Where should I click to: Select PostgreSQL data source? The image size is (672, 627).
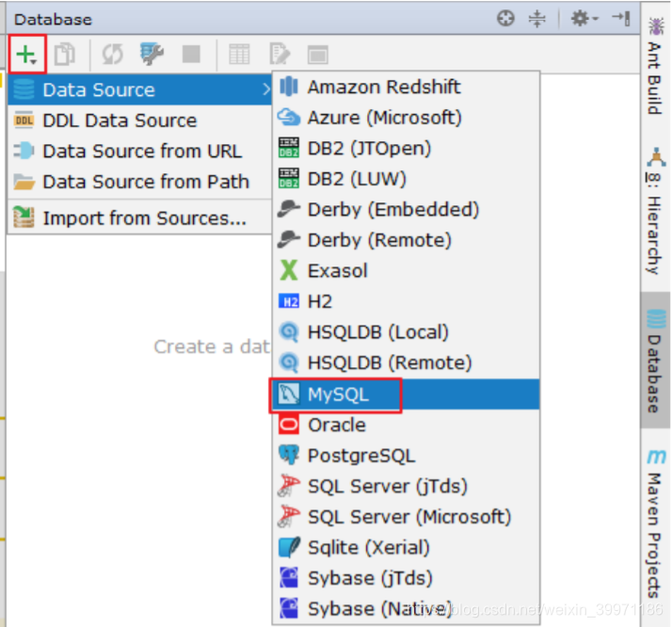point(406,456)
